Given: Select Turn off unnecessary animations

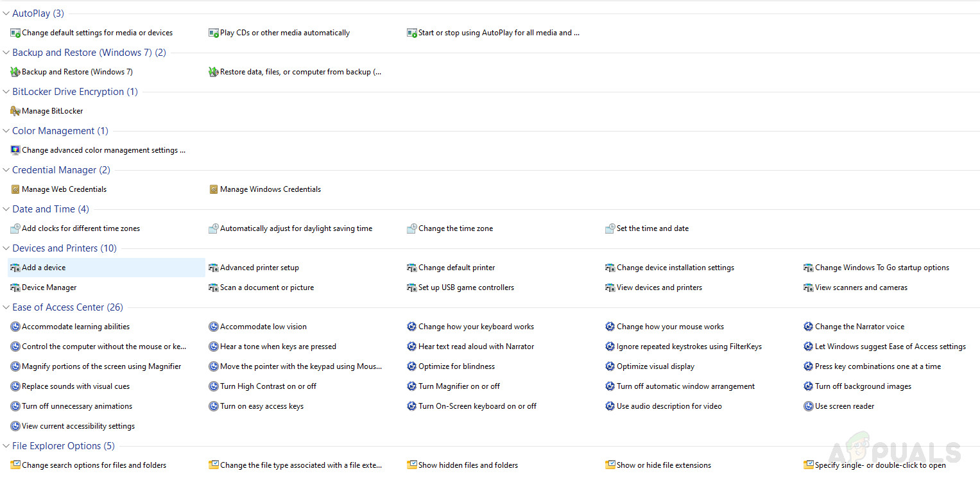Looking at the screenshot, I should [x=77, y=406].
